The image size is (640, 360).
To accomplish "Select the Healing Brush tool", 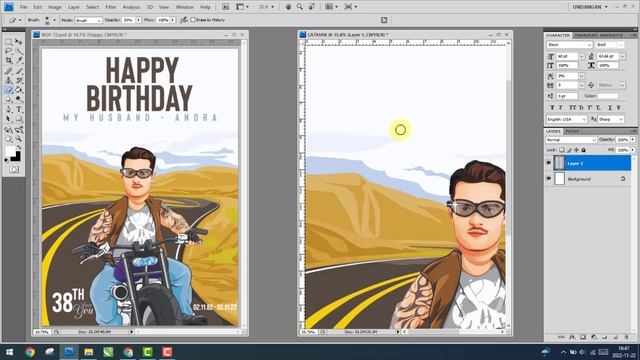I will click(x=9, y=71).
